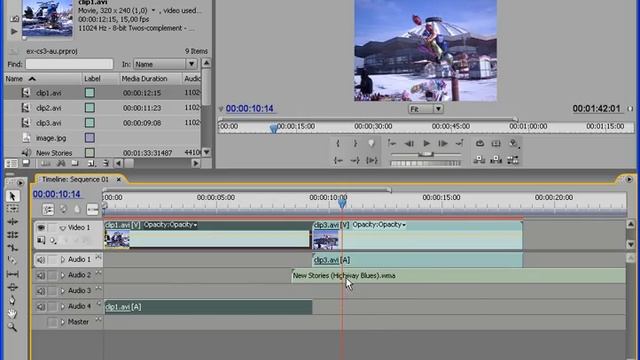Play the program monitor
640x360 pixels.
coord(426,143)
